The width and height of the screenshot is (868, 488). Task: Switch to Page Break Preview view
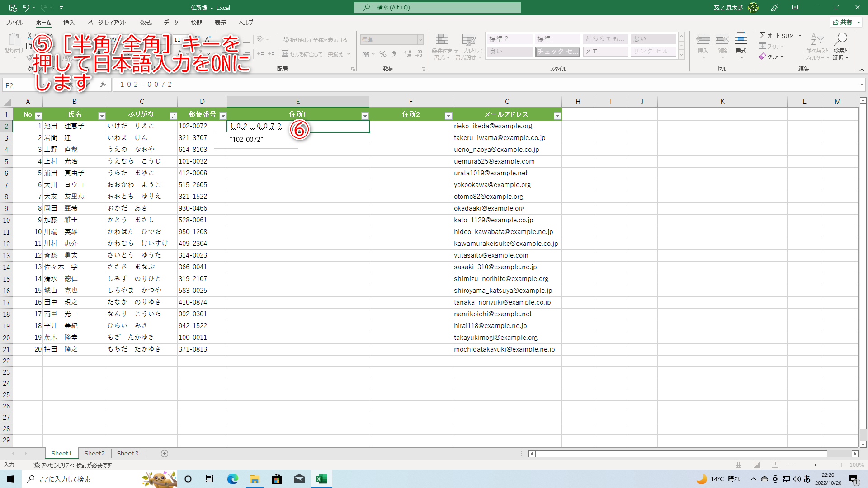coord(775,465)
